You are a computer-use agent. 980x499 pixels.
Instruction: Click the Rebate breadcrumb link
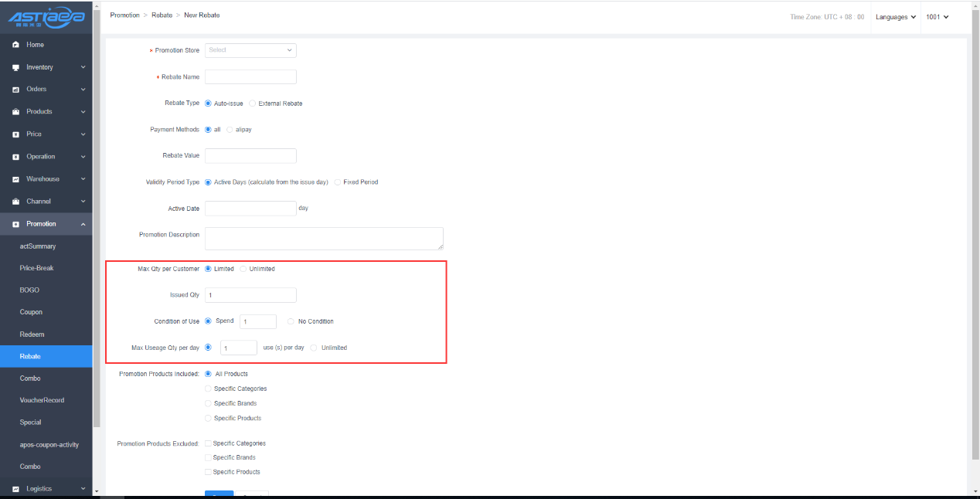(x=162, y=15)
